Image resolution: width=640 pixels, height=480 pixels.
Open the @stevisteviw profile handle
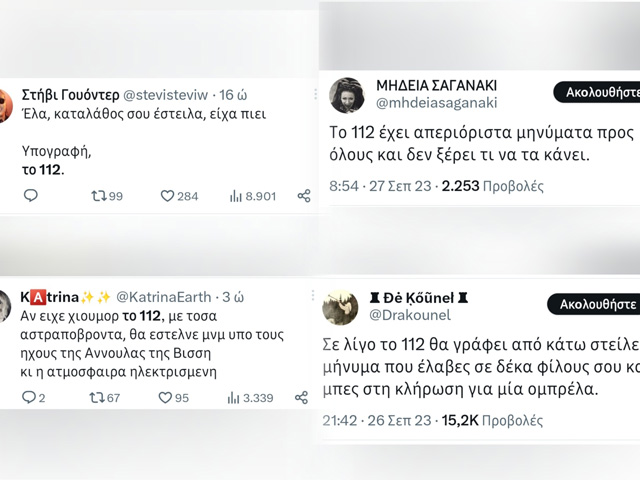[166, 95]
